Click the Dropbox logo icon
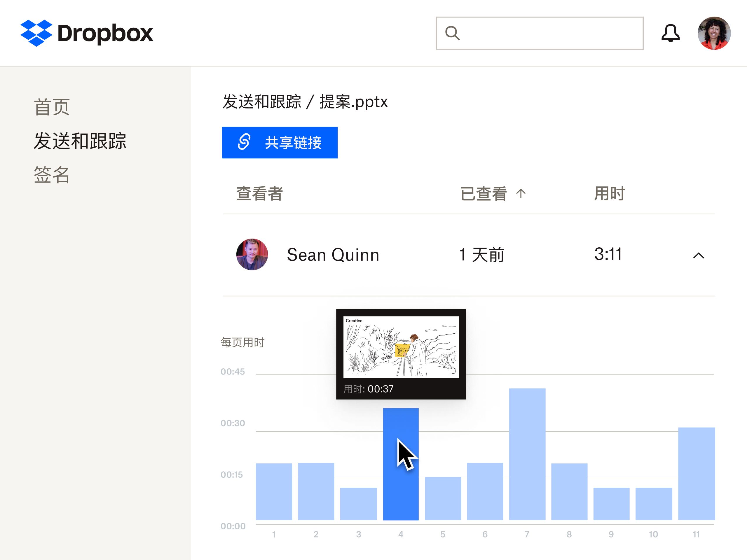747x560 pixels. tap(37, 33)
